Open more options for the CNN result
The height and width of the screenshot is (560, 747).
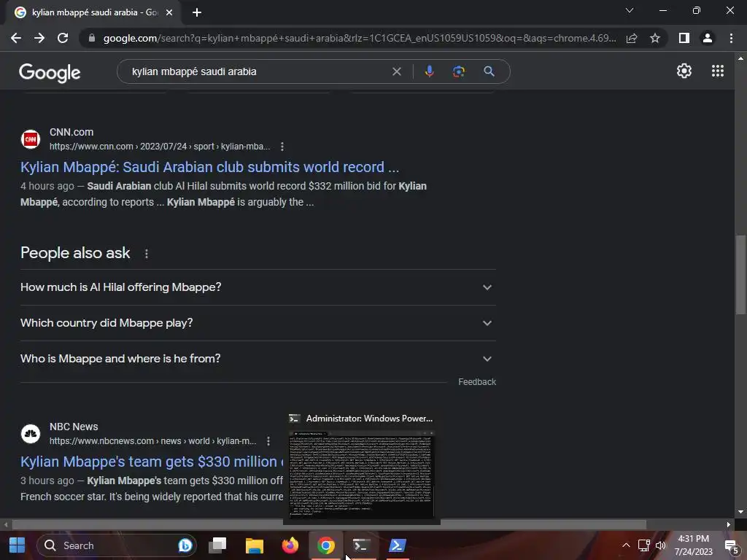[282, 147]
